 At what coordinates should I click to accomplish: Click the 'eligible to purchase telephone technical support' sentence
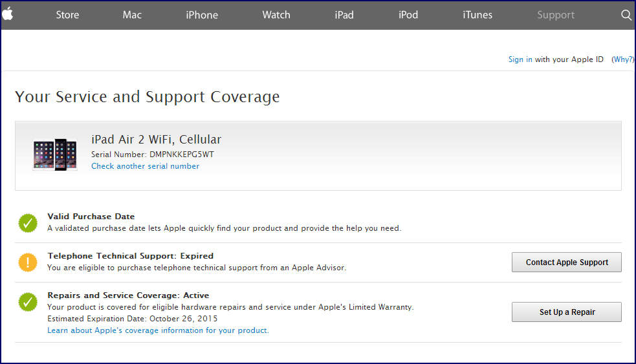[197, 268]
